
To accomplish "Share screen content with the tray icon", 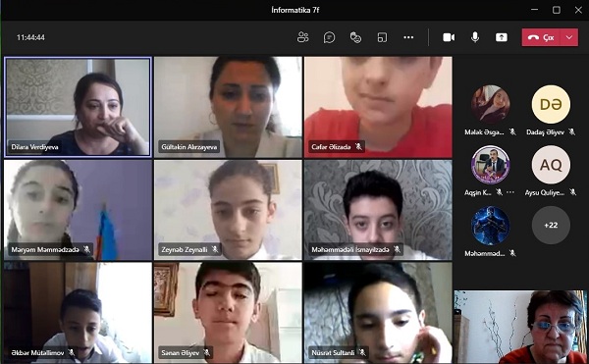I will (x=502, y=37).
